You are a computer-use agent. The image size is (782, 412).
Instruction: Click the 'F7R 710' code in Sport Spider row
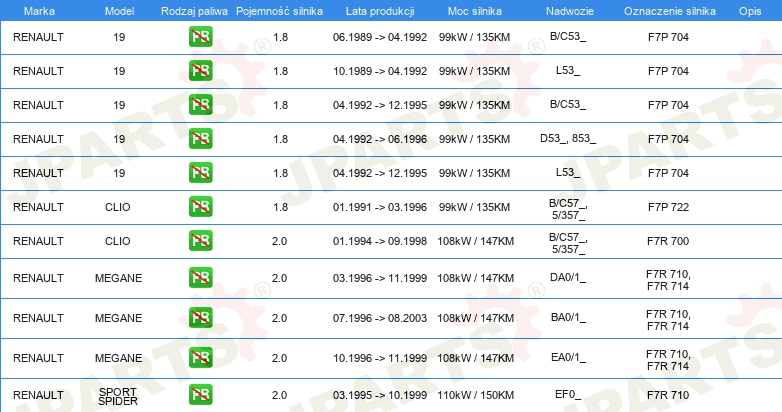click(668, 395)
